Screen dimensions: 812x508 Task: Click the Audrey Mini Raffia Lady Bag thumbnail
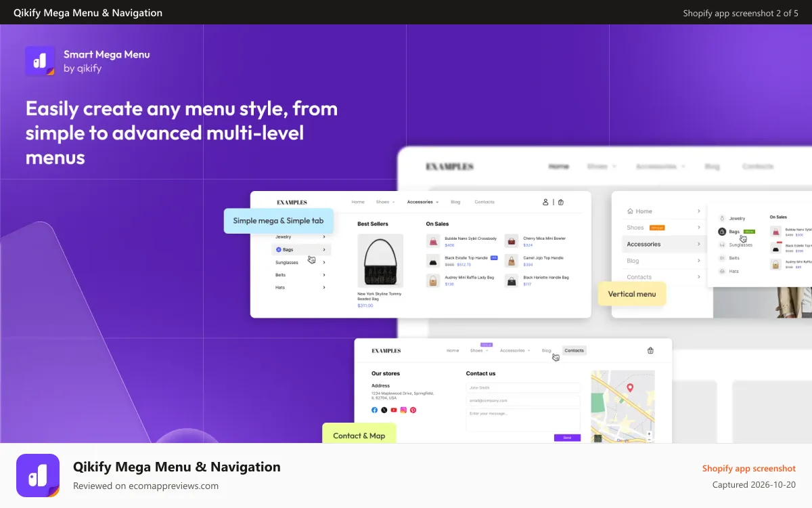[x=433, y=280]
